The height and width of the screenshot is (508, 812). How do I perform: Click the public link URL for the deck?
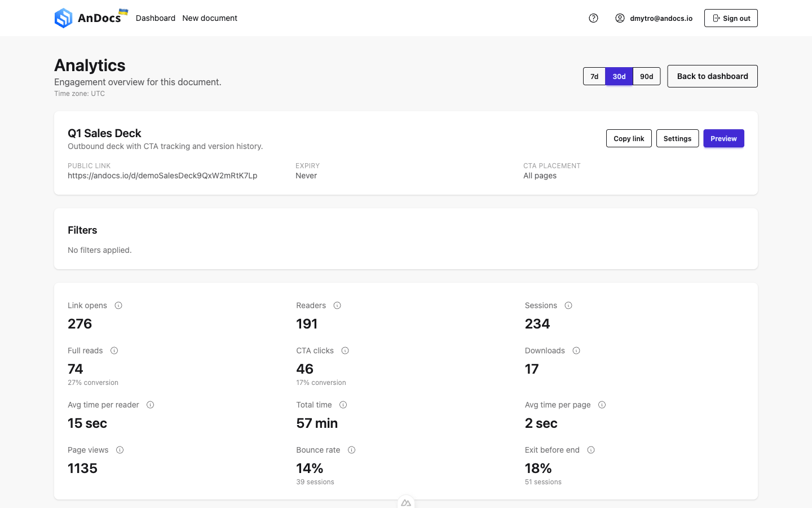click(162, 175)
